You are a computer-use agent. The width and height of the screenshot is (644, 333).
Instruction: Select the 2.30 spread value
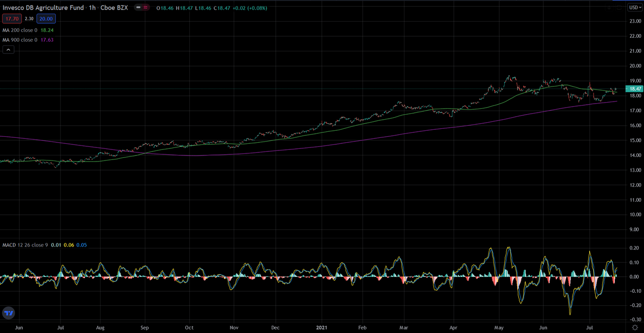tap(29, 19)
